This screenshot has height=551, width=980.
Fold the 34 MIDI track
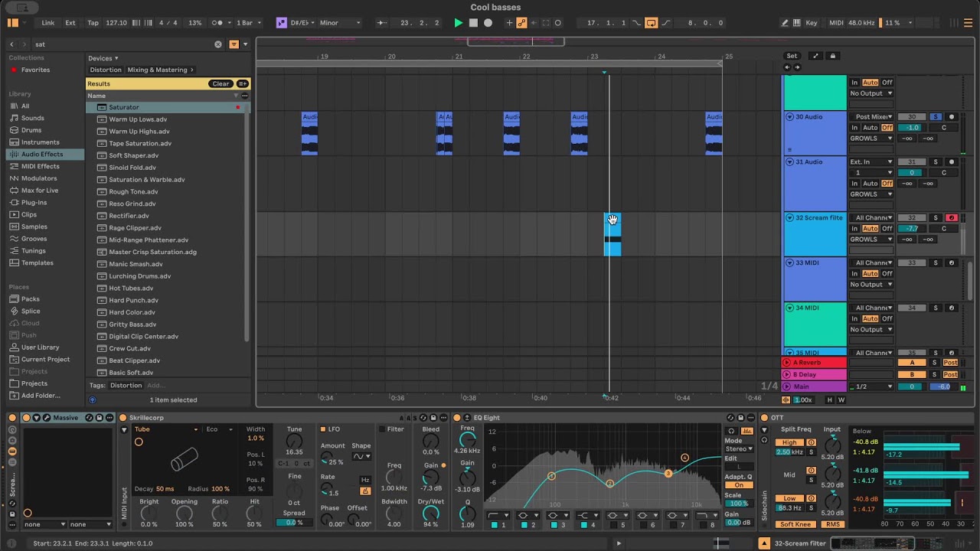(x=789, y=308)
